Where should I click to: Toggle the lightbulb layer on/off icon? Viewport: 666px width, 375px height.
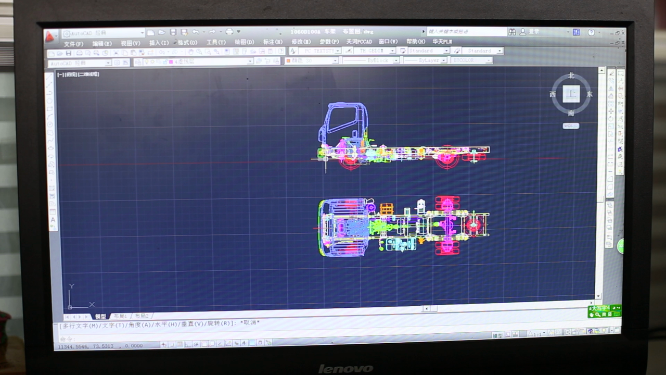147,62
